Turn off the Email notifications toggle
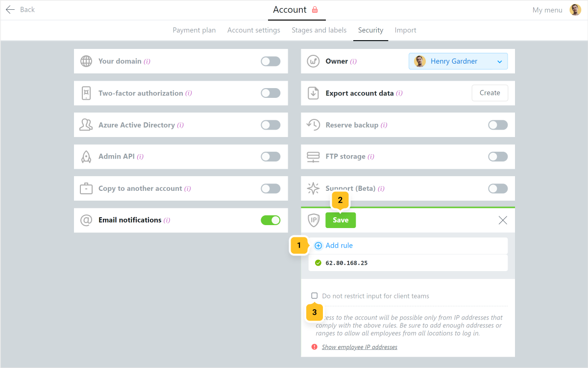This screenshot has height=368, width=588. (x=270, y=220)
